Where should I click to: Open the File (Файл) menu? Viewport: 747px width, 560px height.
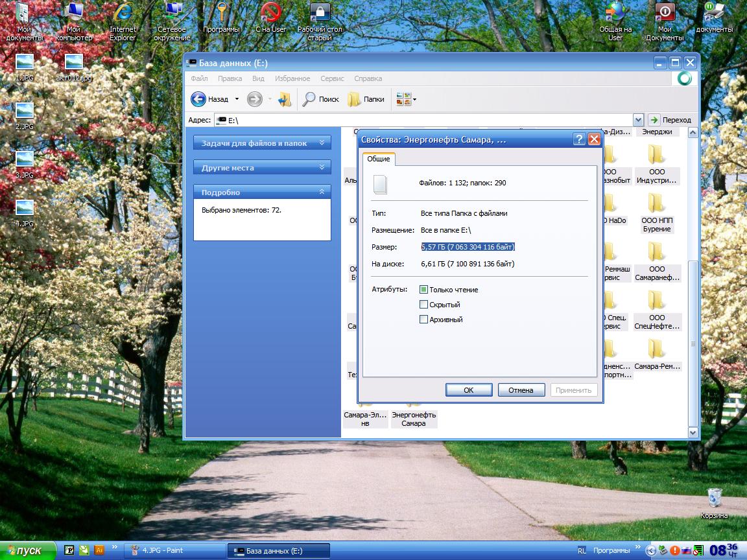[199, 78]
